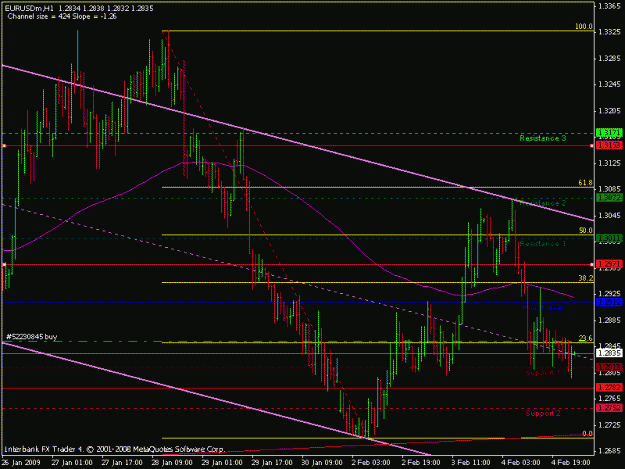Click the 1.2685 price axis label
The width and height of the screenshot is (625, 469).
(609, 451)
